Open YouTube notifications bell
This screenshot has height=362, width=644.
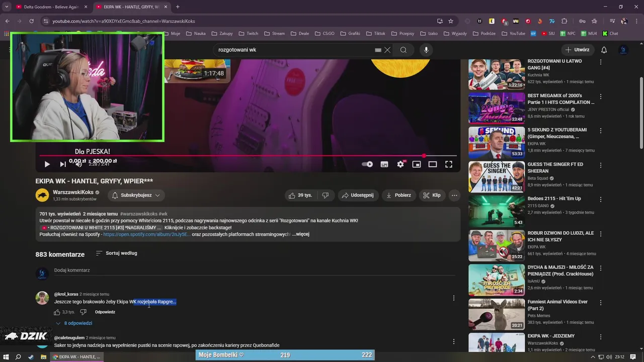coord(604,50)
